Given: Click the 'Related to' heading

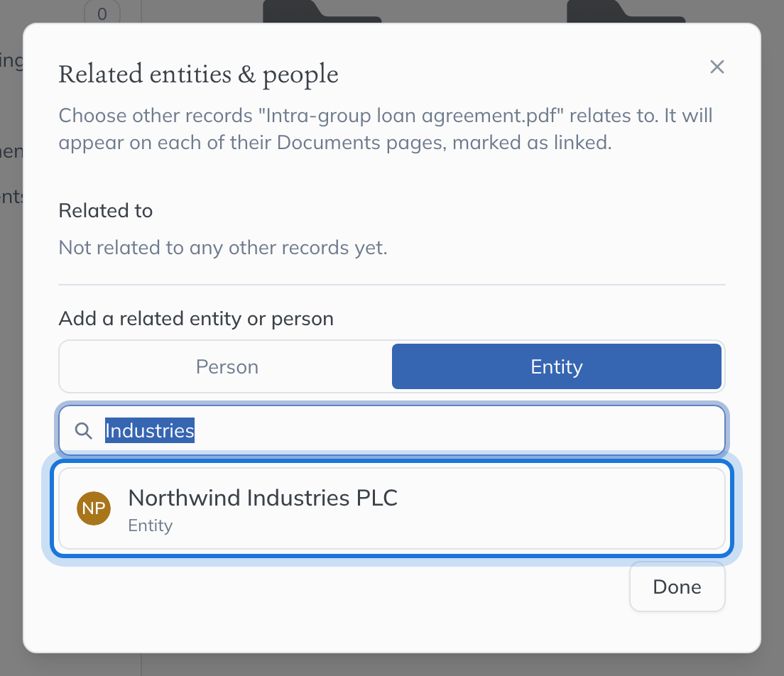Looking at the screenshot, I should tap(106, 210).
